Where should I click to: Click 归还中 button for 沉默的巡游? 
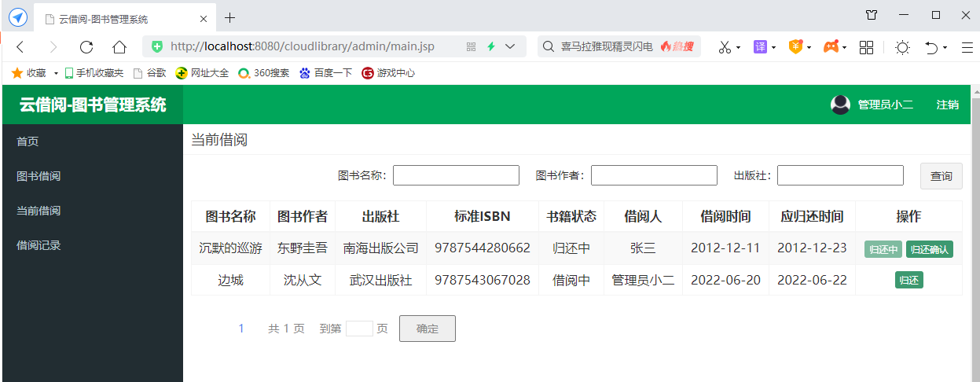(883, 249)
